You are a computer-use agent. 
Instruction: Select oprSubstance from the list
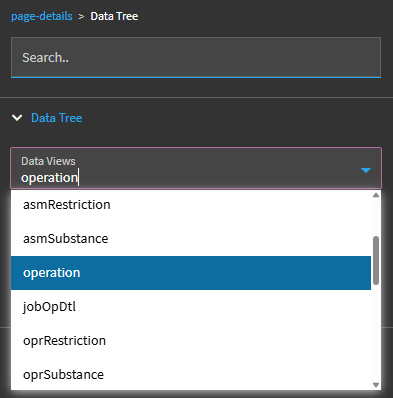point(191,374)
